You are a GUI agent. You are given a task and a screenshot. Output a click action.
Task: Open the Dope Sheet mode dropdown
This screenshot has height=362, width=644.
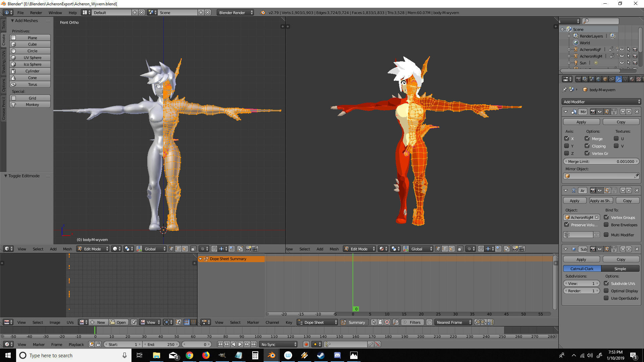pos(317,322)
